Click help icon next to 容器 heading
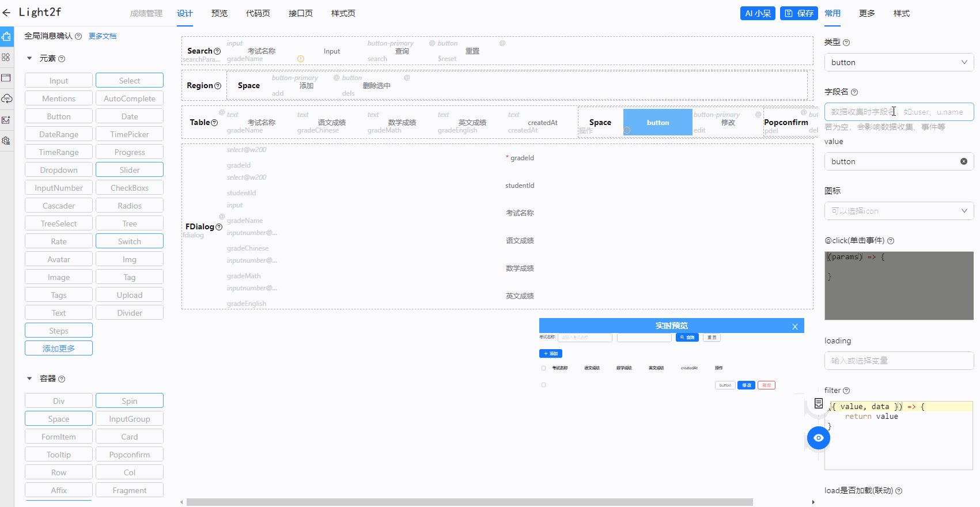The height and width of the screenshot is (507, 980). pyautogui.click(x=62, y=379)
